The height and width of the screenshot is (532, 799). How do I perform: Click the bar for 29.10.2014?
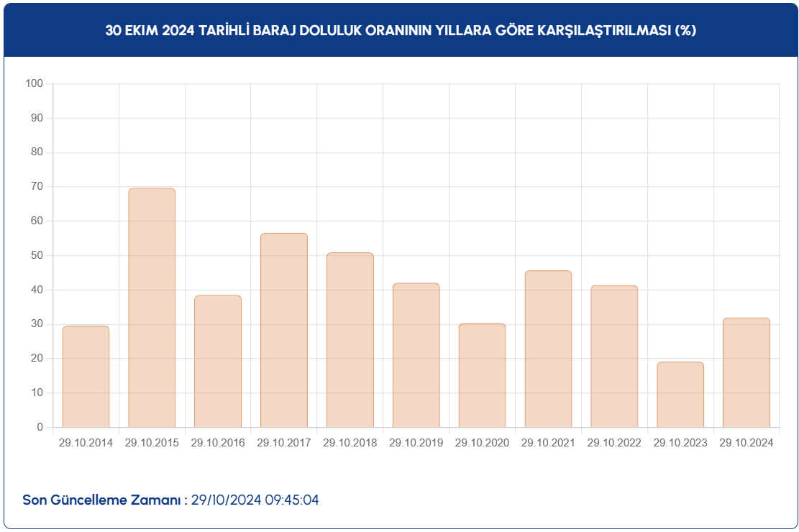coord(86,377)
